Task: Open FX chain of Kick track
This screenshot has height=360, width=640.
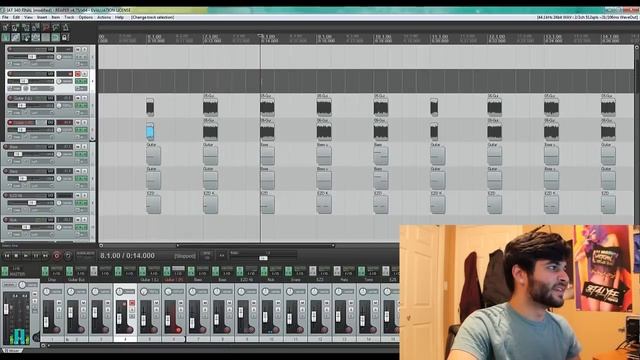Action: 81,227
